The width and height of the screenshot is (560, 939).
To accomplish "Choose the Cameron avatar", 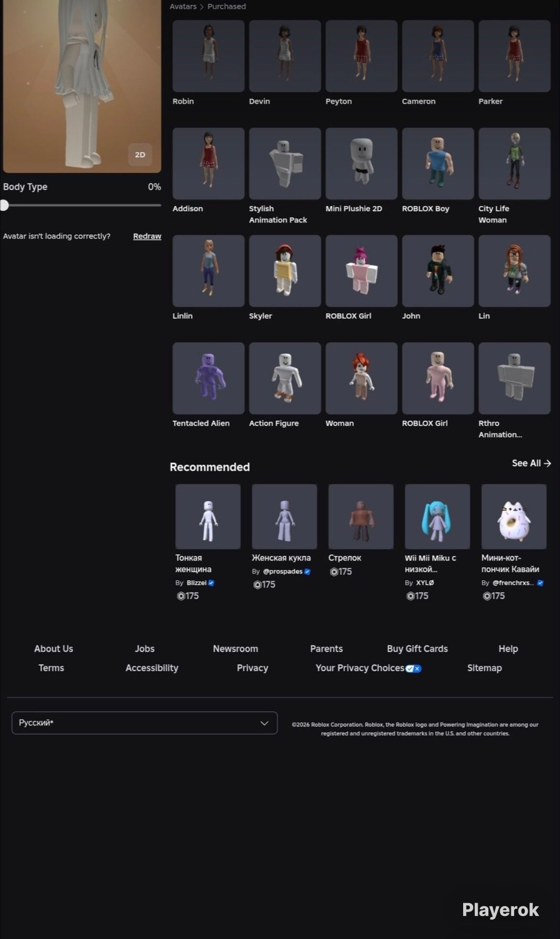I will tap(438, 56).
